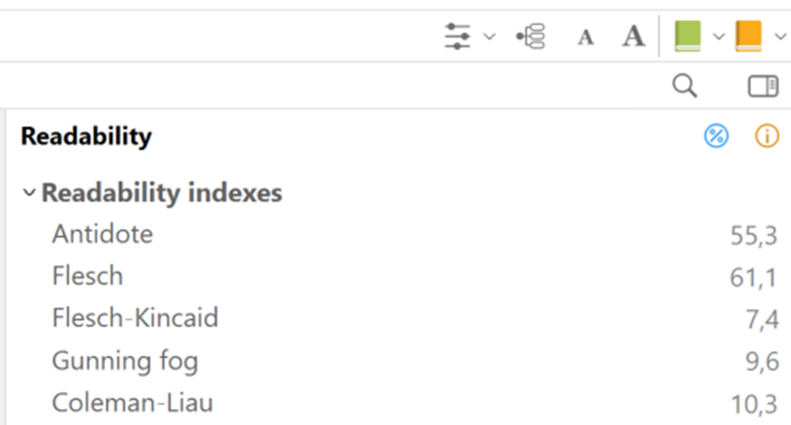Expand the settings sliders dropdown arrow
791x425 pixels.
pos(489,37)
